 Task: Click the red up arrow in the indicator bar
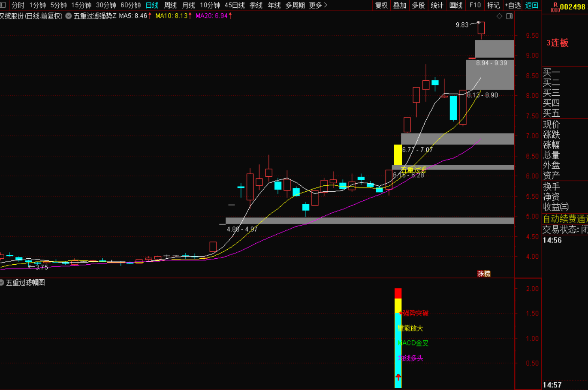click(x=398, y=377)
